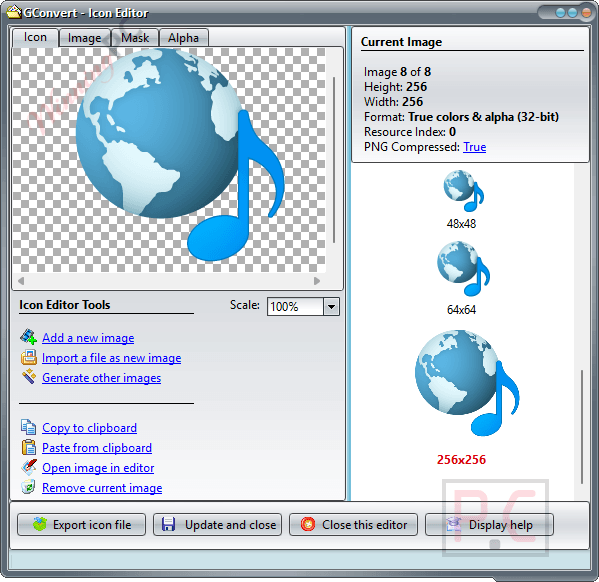599x582 pixels.
Task: Click the Import a file printer icon
Action: coord(29,357)
